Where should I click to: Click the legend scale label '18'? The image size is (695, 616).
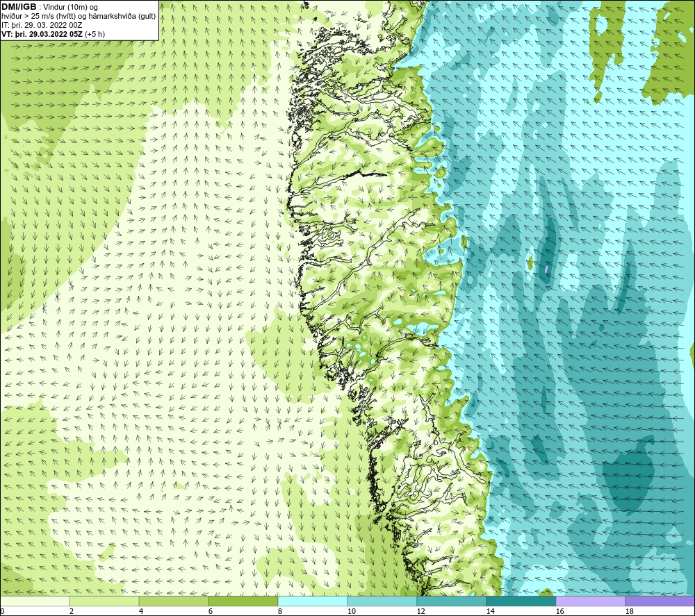pyautogui.click(x=629, y=612)
